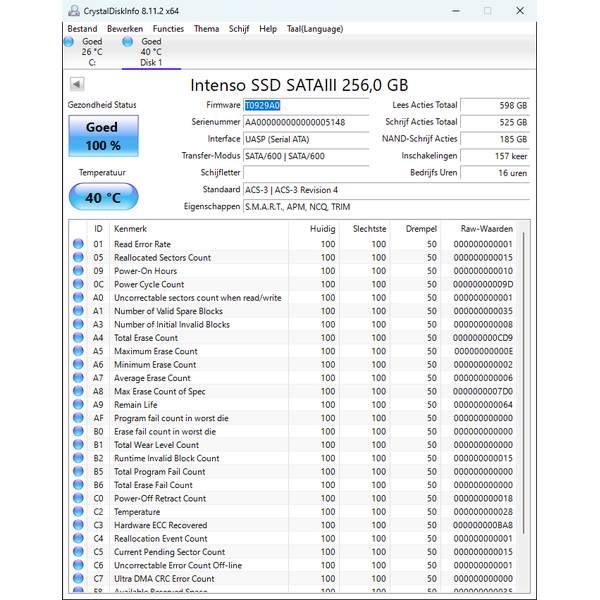Switch to the C: drive tab

pyautogui.click(x=92, y=52)
